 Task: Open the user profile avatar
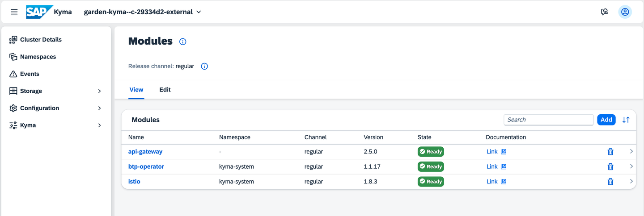pos(625,12)
